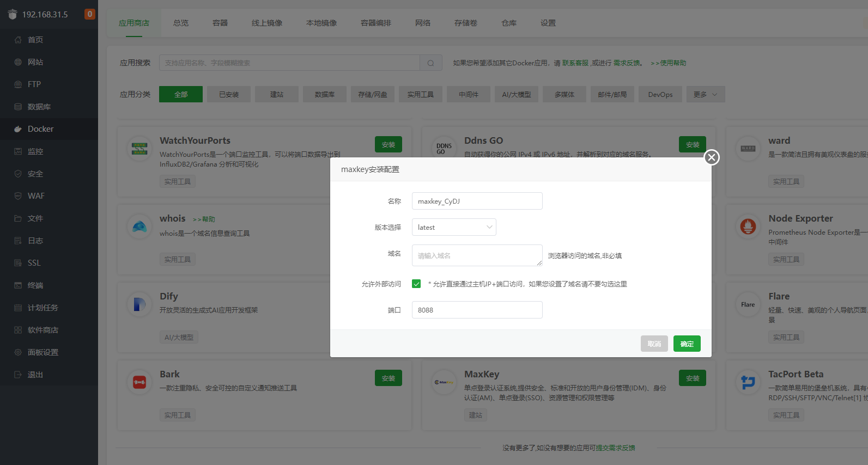Click the 数据库 database icon in sidebar
Viewport: 868px width, 465px height.
(18, 107)
